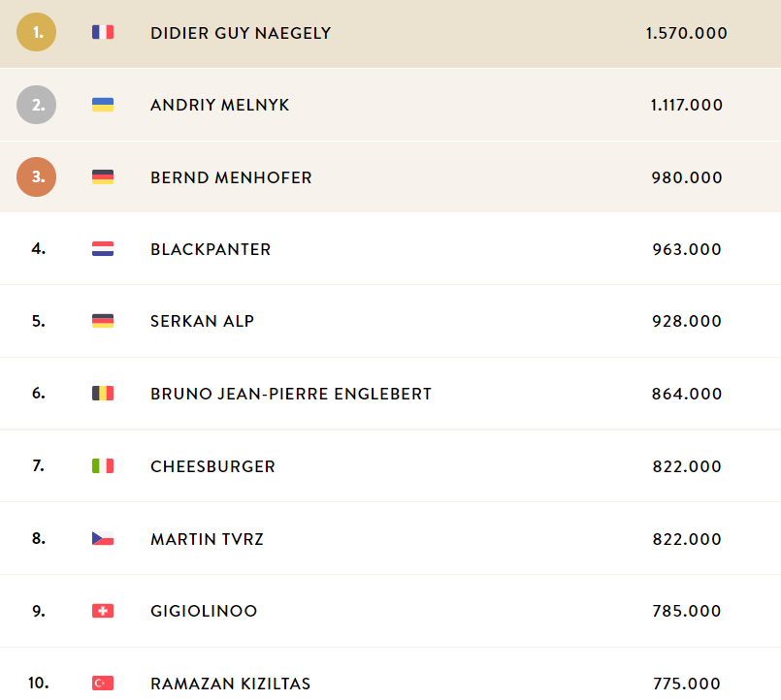781x700 pixels.
Task: Click the silver second-place rank badge
Action: tap(36, 105)
